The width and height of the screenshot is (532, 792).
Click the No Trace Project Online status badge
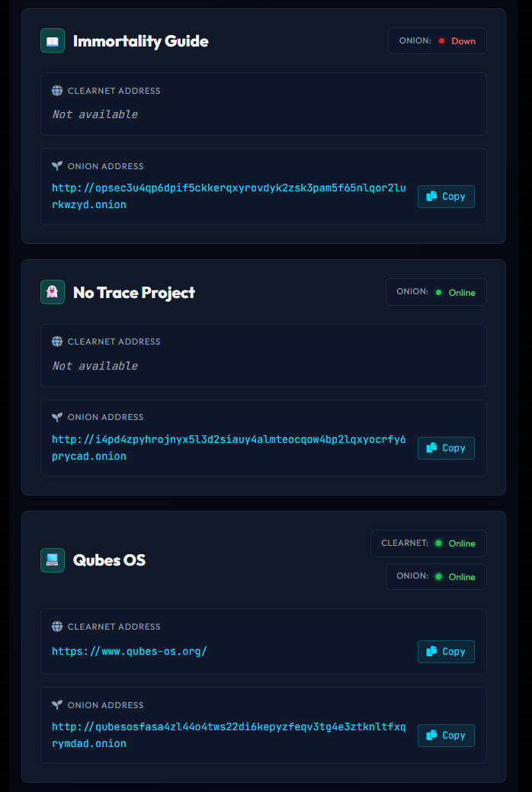click(x=436, y=293)
